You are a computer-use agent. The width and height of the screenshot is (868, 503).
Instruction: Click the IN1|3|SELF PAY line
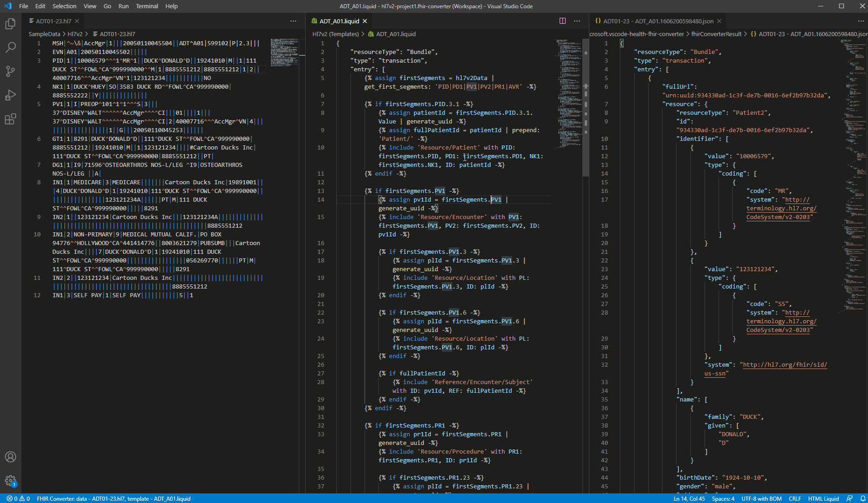[x=122, y=295]
